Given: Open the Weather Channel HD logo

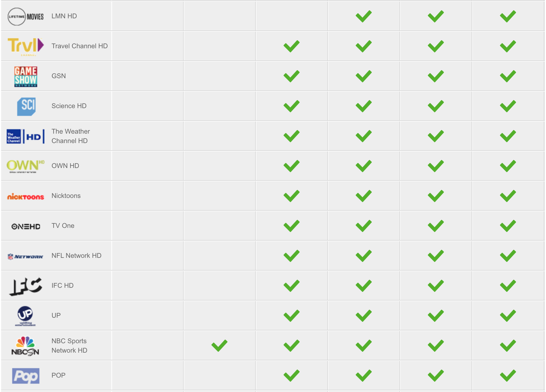Looking at the screenshot, I should pos(26,136).
